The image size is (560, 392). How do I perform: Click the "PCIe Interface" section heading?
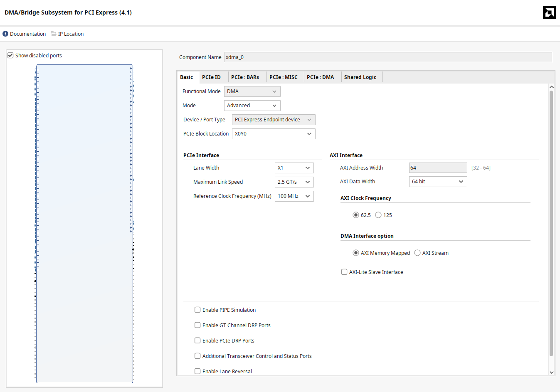coord(201,155)
